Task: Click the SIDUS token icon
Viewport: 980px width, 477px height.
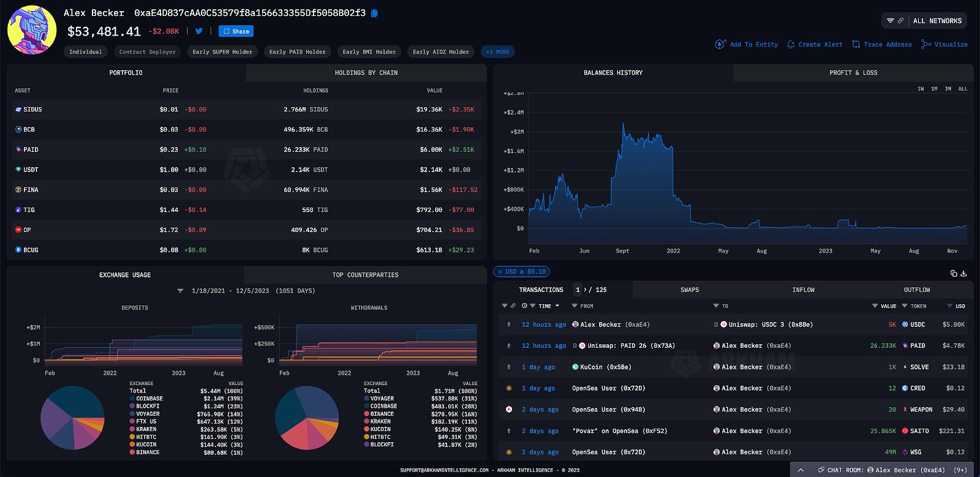Action: click(x=18, y=110)
